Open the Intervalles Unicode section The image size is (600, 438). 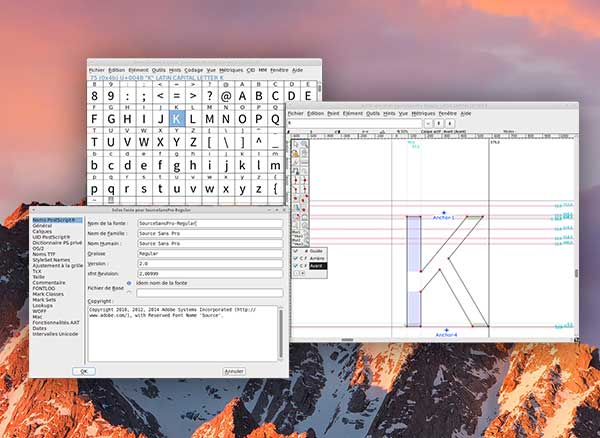pyautogui.click(x=55, y=334)
